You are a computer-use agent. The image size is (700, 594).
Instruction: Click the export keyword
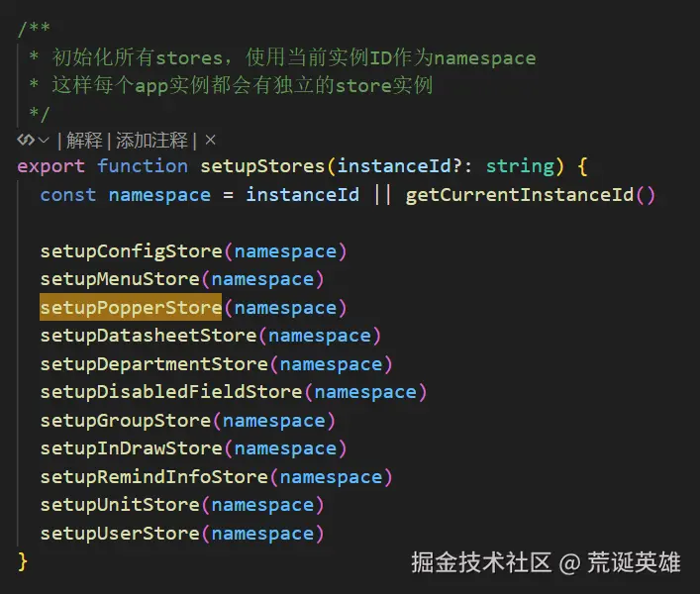(50, 166)
